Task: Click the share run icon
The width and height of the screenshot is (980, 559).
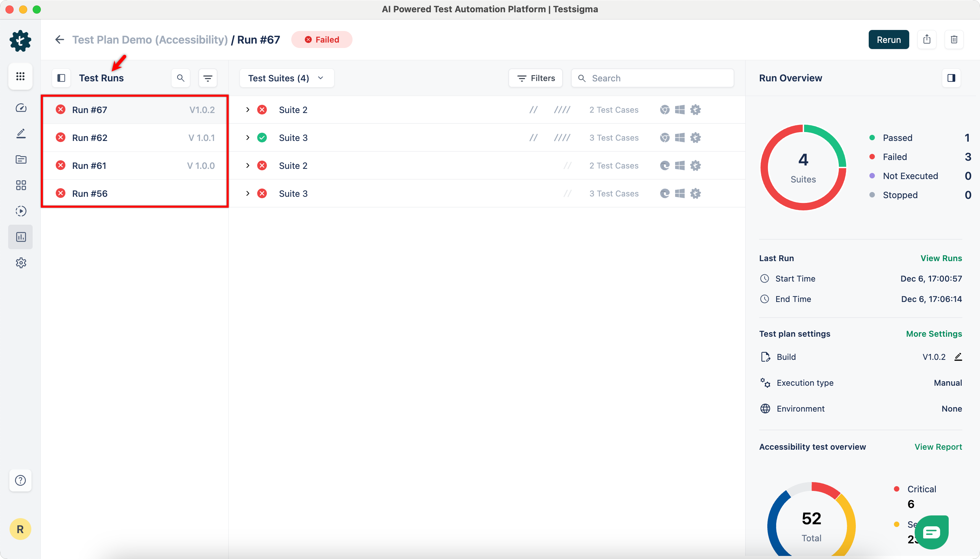Action: click(x=927, y=39)
